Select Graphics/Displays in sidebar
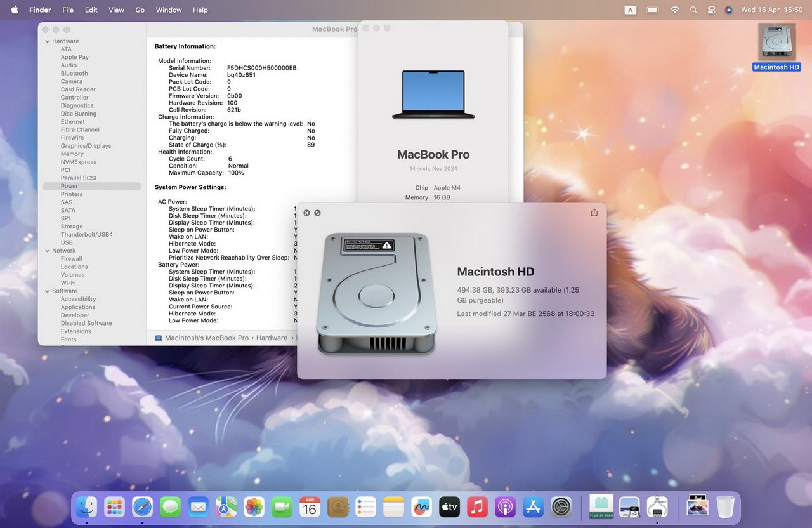The width and height of the screenshot is (812, 528). point(86,146)
